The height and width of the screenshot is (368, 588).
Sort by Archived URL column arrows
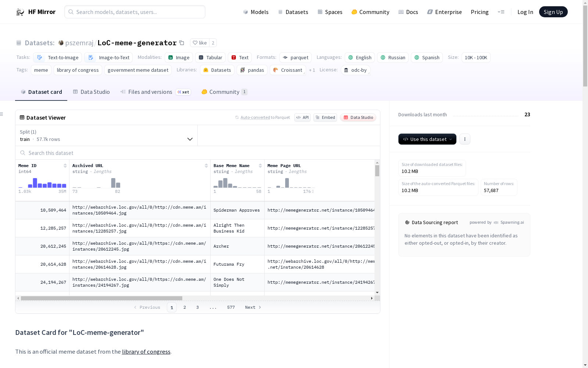206,166
